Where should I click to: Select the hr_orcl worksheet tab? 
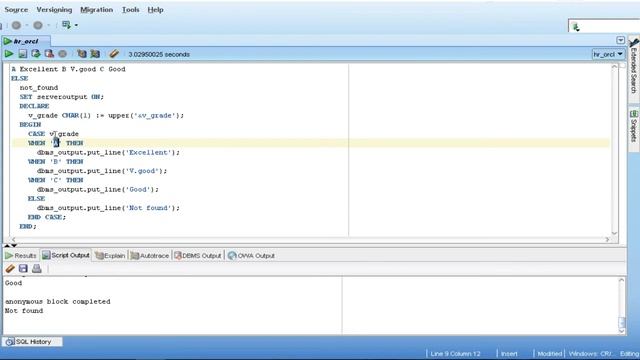(x=26, y=41)
